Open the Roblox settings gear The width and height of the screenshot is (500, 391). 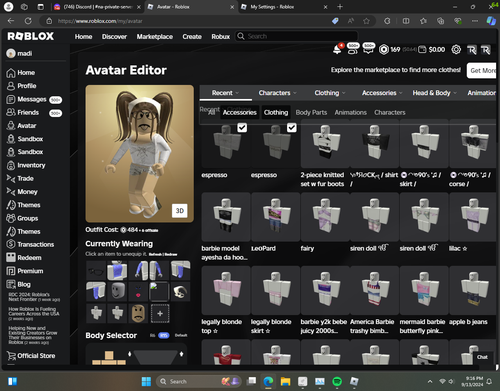coord(456,50)
